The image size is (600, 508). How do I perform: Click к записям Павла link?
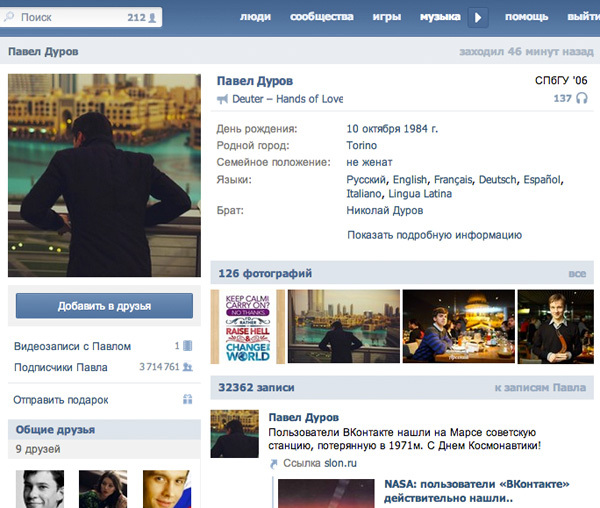tap(540, 388)
